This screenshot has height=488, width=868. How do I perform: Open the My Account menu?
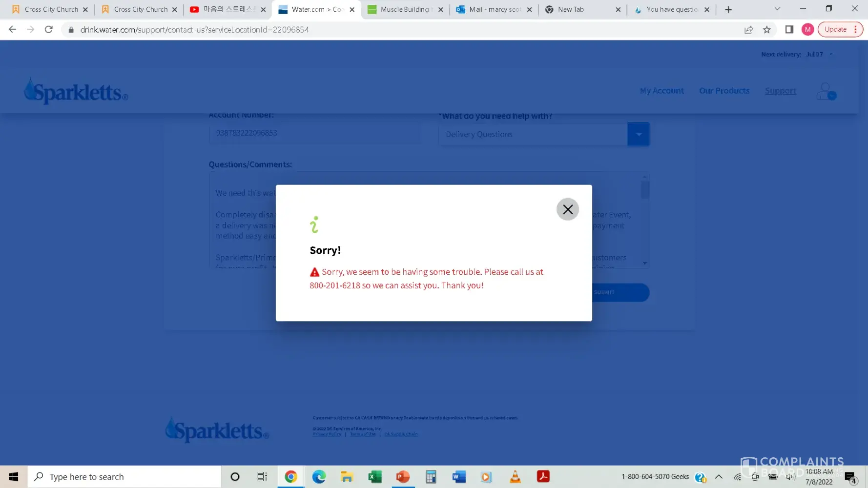661,91
